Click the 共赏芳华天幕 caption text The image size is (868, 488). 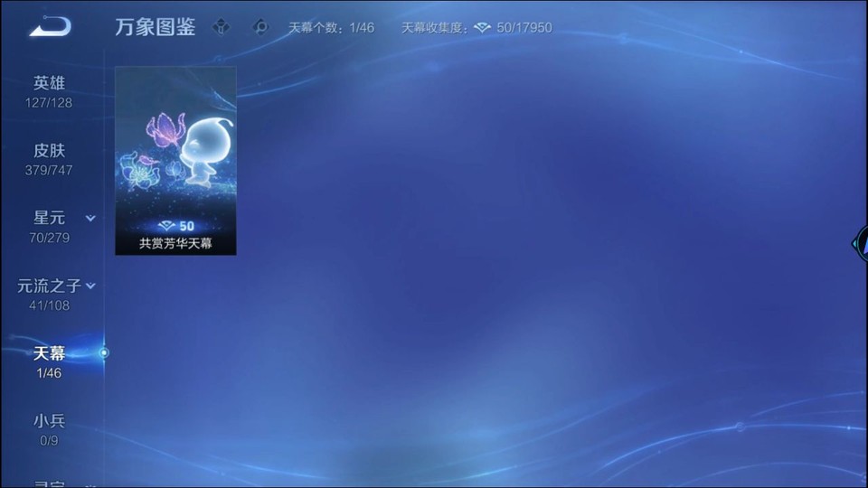175,243
